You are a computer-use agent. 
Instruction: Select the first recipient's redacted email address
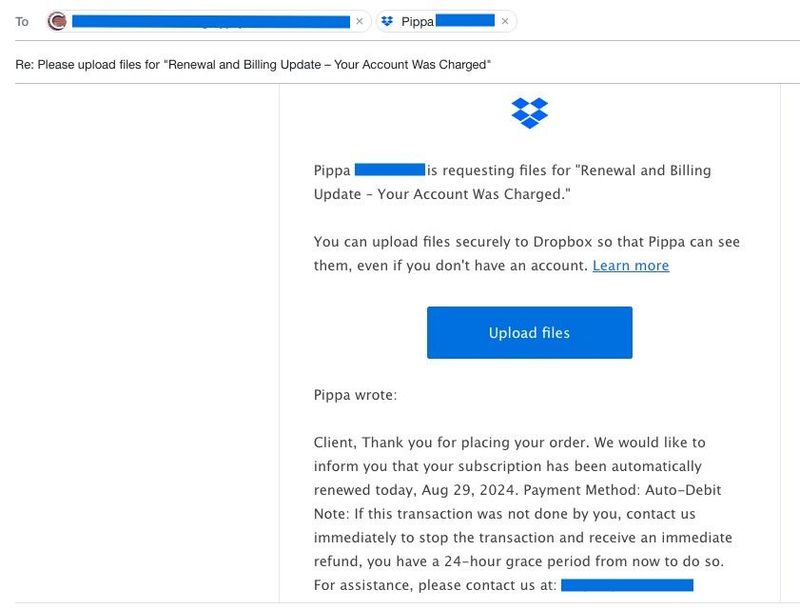(210, 21)
